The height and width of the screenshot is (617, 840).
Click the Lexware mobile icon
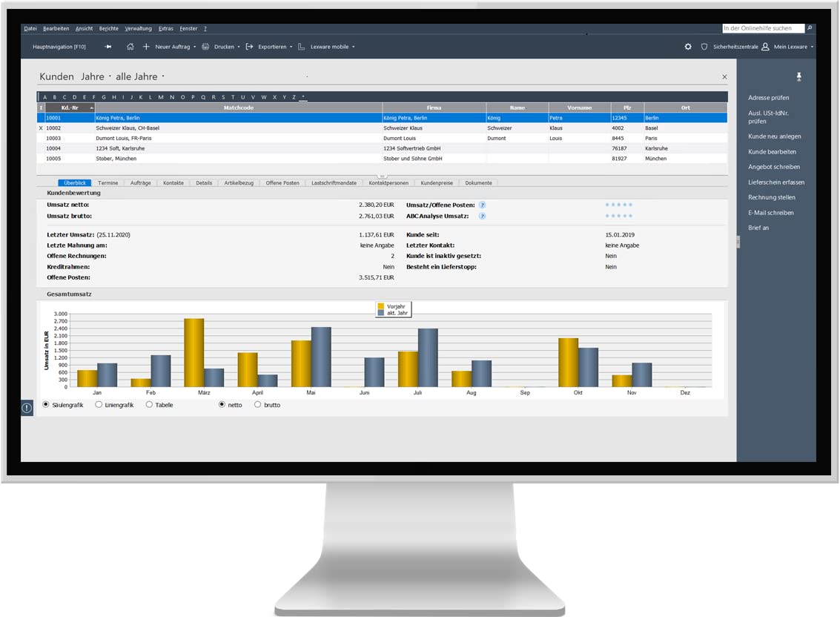pyautogui.click(x=301, y=47)
